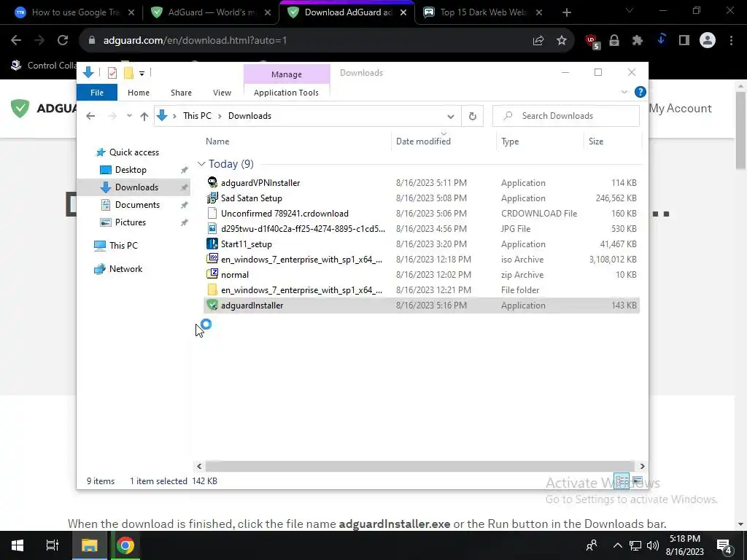Viewport: 747px width, 560px height.
Task: Open a new Chrome tab
Action: [566, 12]
